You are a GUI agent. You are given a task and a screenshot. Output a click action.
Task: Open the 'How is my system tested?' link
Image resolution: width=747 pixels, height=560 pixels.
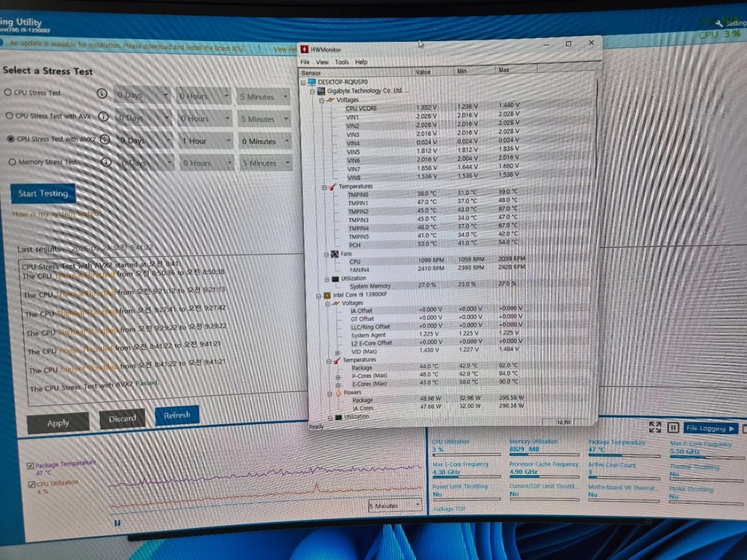(58, 214)
